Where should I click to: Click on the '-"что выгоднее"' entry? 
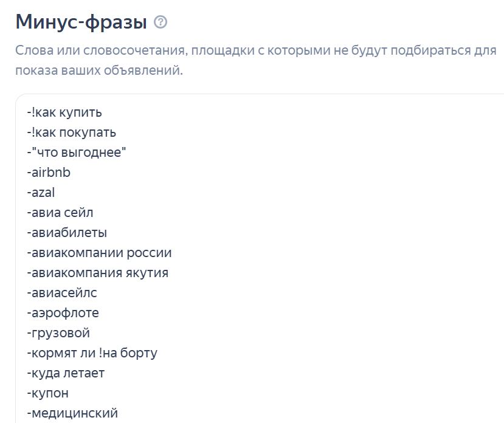coord(76,153)
